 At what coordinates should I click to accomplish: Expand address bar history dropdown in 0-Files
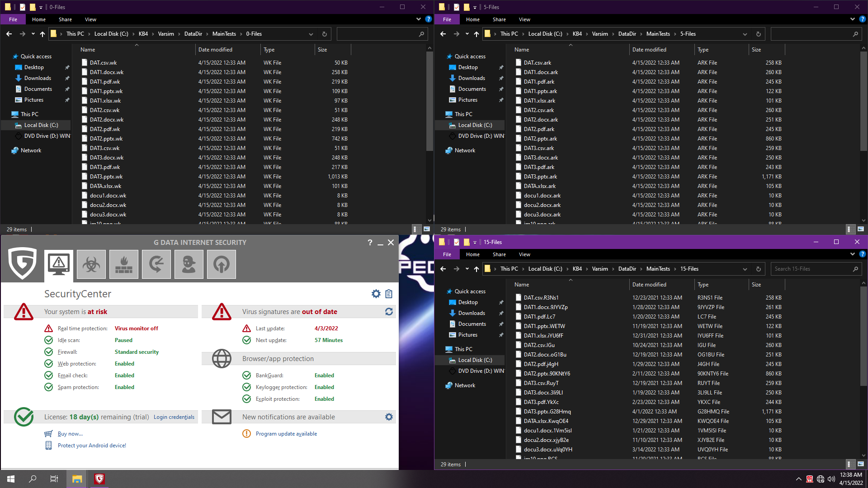pos(311,34)
